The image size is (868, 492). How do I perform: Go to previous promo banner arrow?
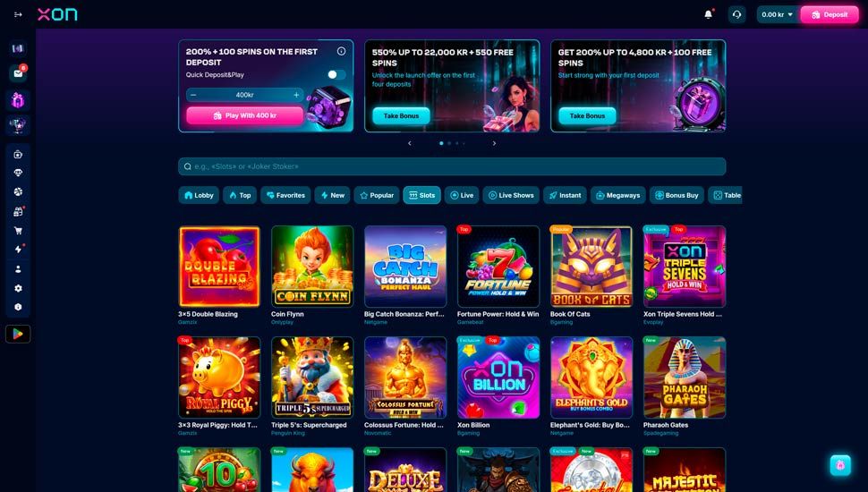click(410, 143)
